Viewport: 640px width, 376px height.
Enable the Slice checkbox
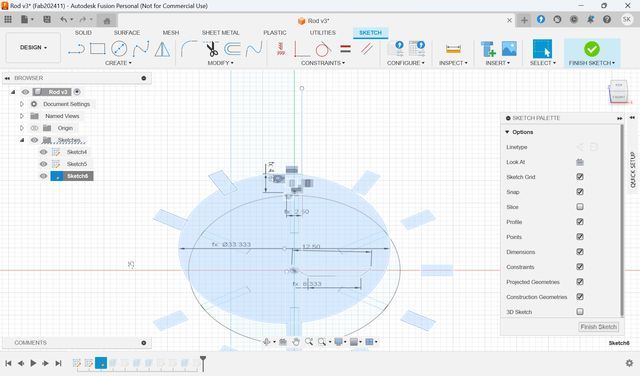point(580,207)
